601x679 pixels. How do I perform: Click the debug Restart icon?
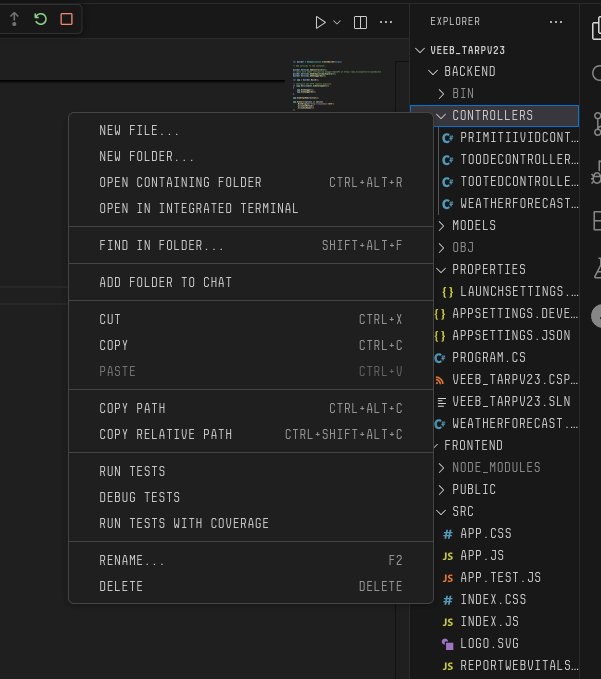[x=40, y=19]
